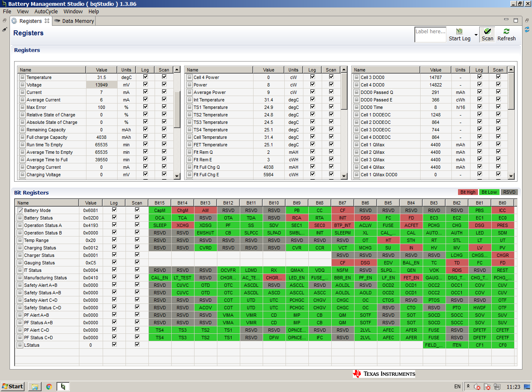The width and height of the screenshot is (532, 392).
Task: Click the lock icon beside Operation Status A
Action: [20, 225]
